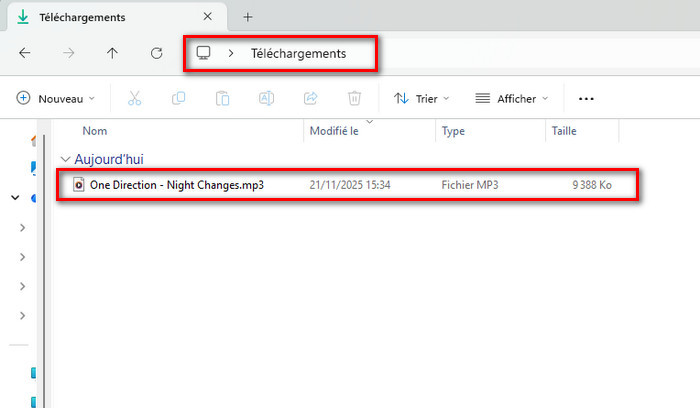This screenshot has width=700, height=408.
Task: Sort by the Nom column header
Action: point(95,131)
